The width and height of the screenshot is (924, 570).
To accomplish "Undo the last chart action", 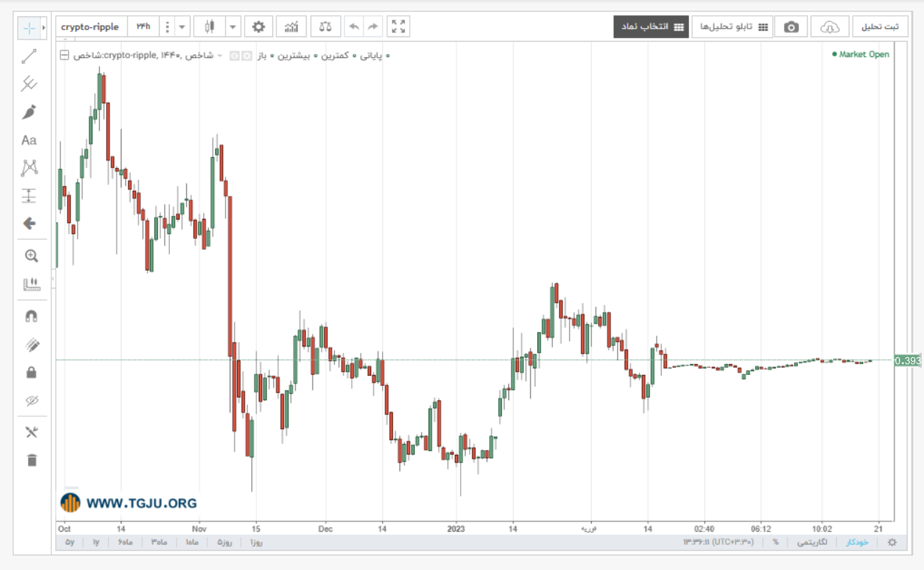I will tap(354, 27).
